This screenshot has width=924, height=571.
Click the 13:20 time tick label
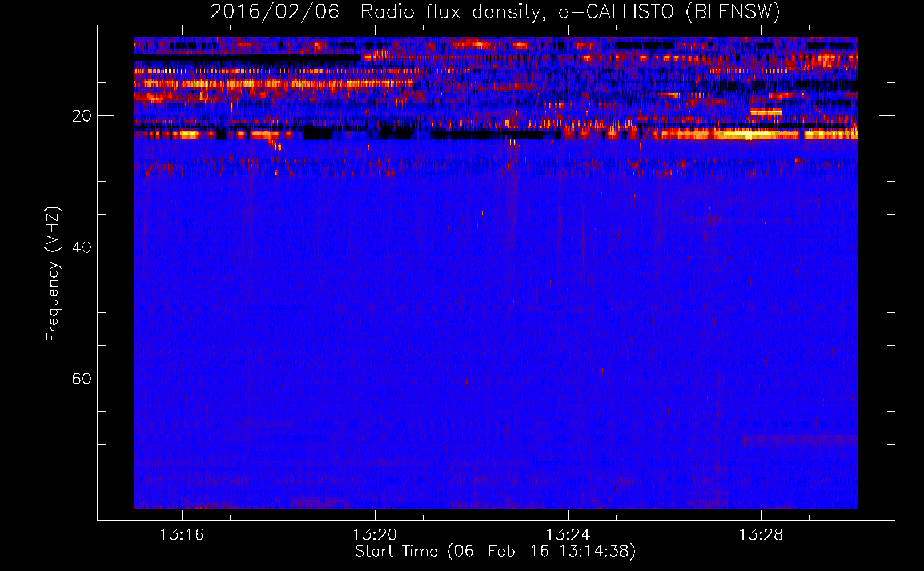(x=375, y=535)
